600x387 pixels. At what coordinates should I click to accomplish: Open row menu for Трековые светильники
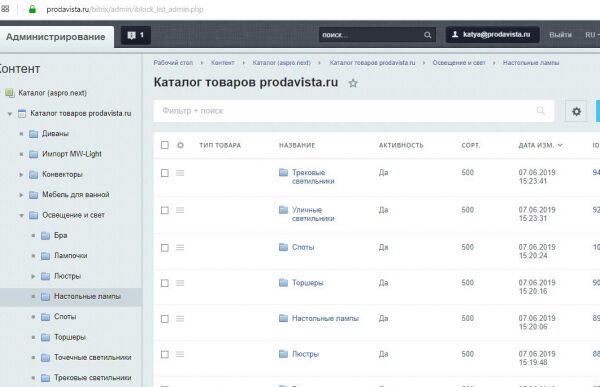click(x=180, y=173)
